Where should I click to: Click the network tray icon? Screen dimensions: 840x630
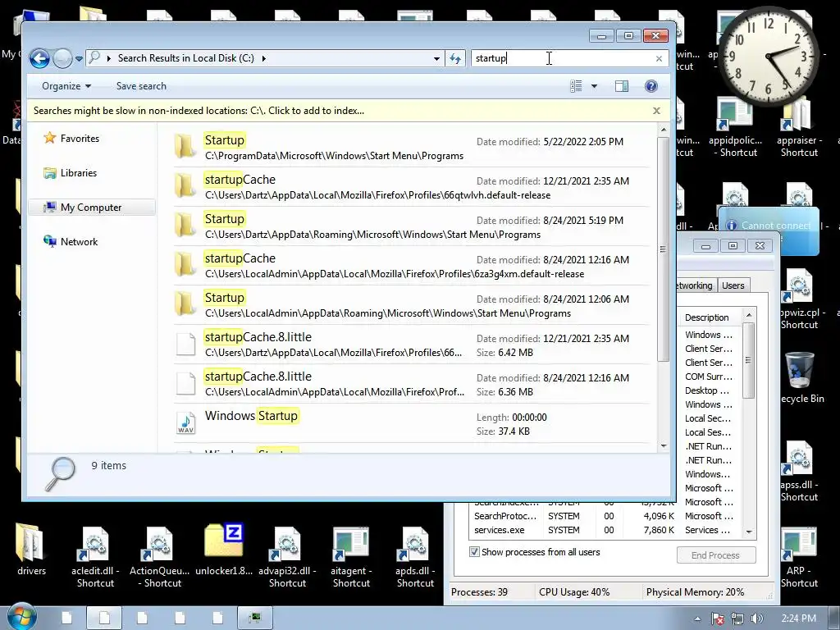point(737,619)
